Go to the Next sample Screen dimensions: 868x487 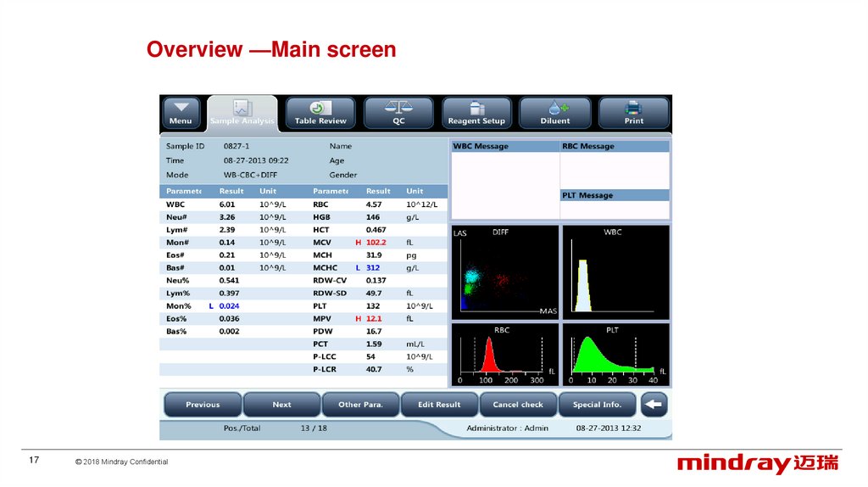[281, 405]
